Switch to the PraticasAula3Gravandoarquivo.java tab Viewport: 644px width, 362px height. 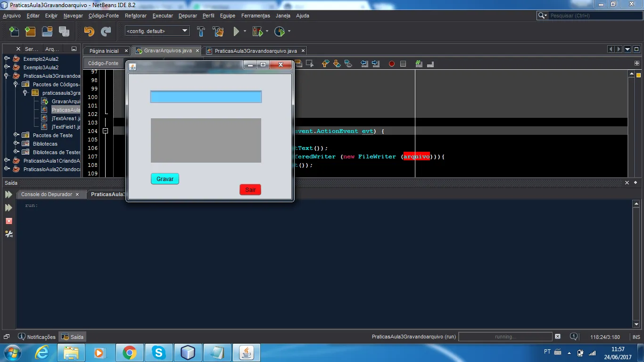(x=256, y=51)
